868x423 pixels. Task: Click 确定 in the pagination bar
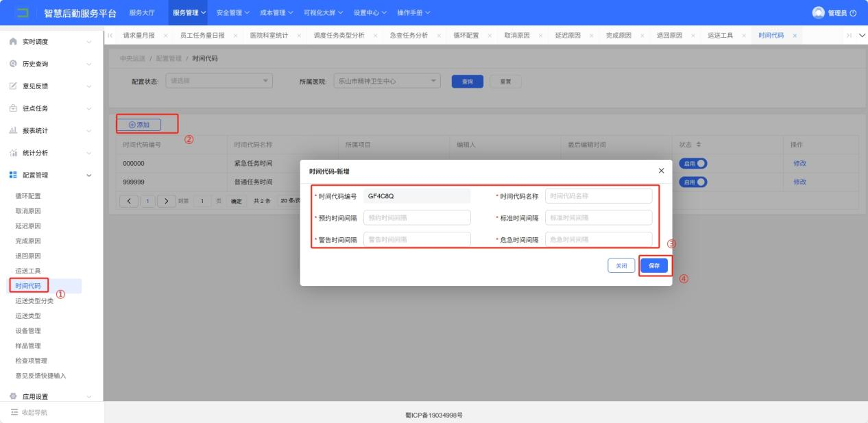pyautogui.click(x=236, y=200)
